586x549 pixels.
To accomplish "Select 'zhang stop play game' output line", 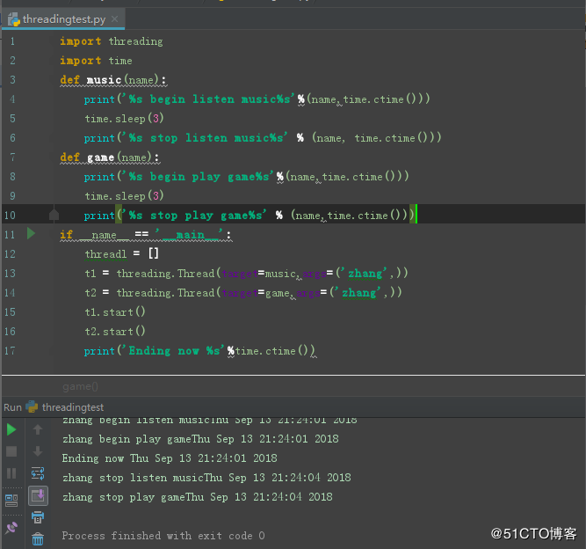I will pos(197,497).
